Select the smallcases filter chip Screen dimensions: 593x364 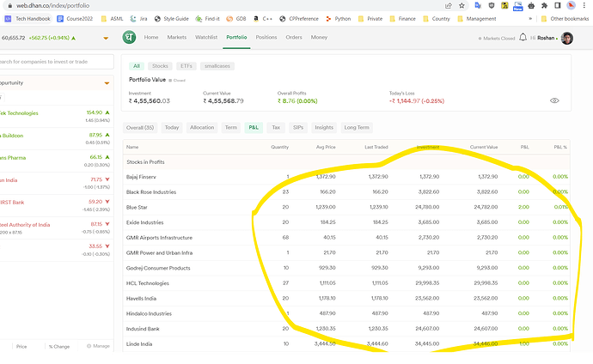(x=217, y=66)
